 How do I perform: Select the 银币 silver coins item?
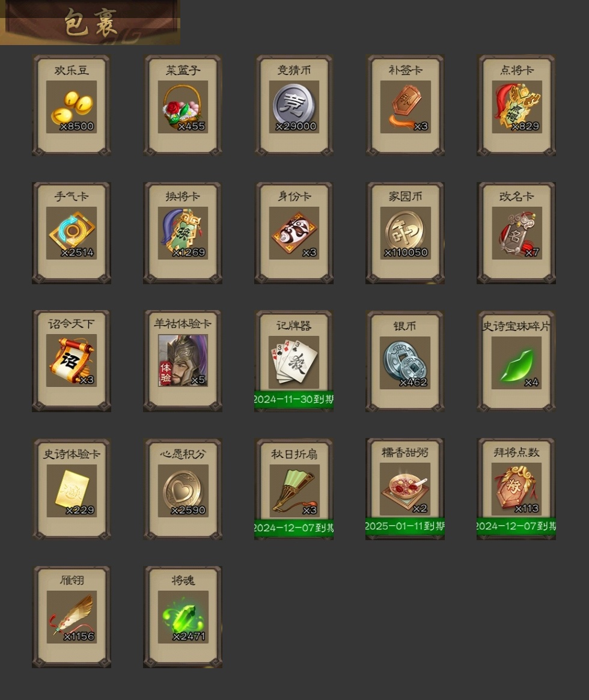pyautogui.click(x=405, y=361)
